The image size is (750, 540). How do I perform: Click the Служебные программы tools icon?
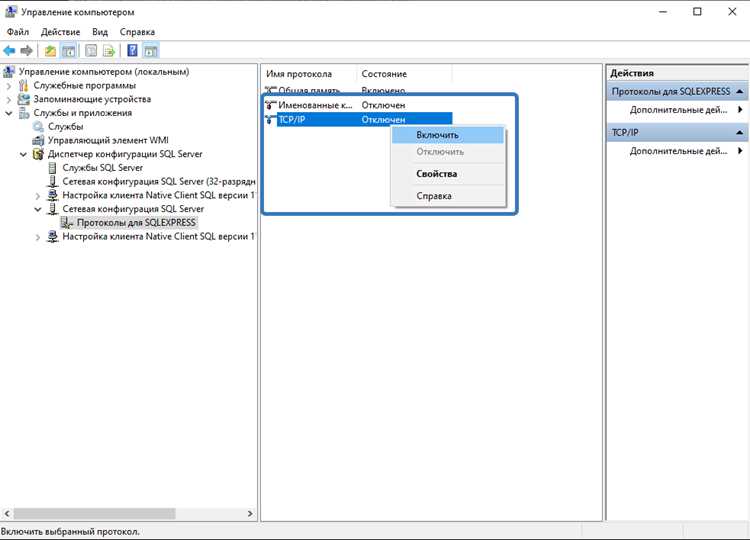click(23, 86)
